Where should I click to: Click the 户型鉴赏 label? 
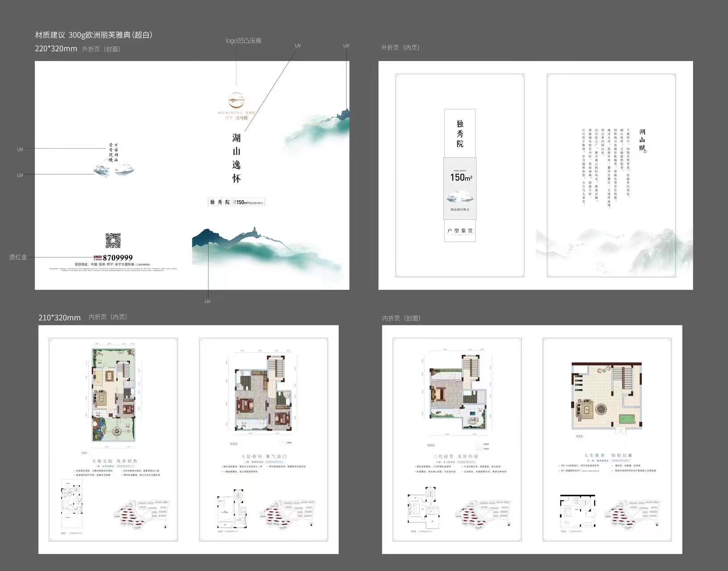(x=460, y=231)
